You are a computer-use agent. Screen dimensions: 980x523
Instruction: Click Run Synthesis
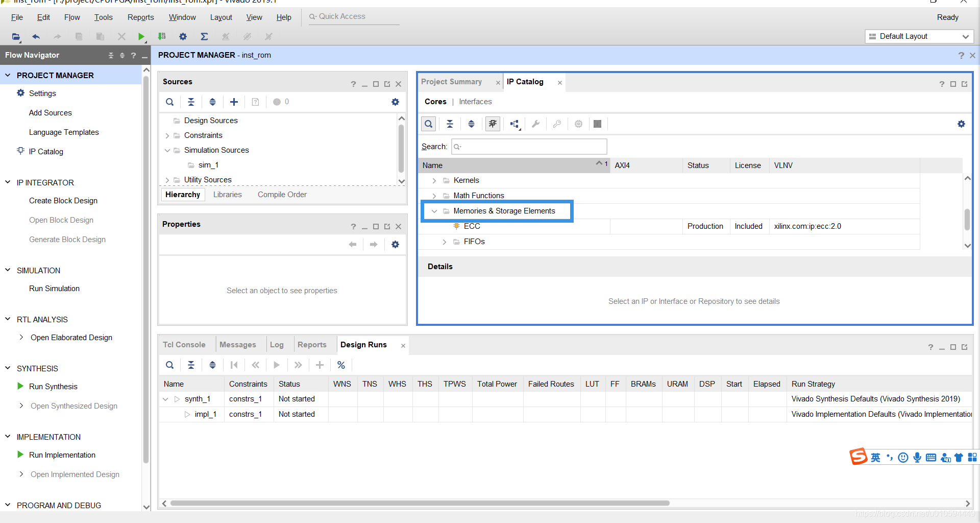[53, 387]
